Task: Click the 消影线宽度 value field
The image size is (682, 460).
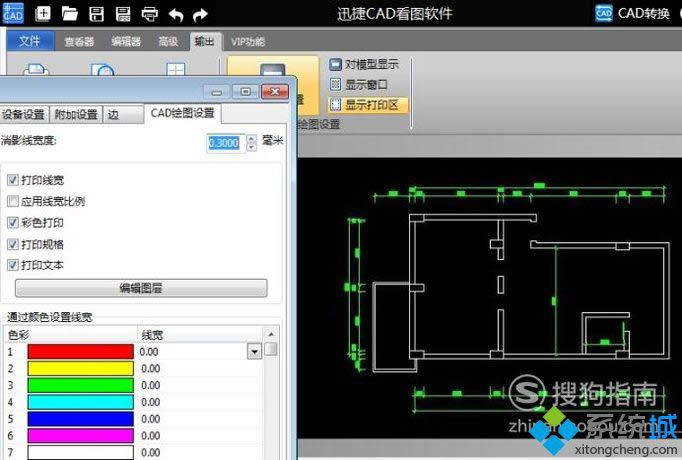Action: click(x=226, y=143)
